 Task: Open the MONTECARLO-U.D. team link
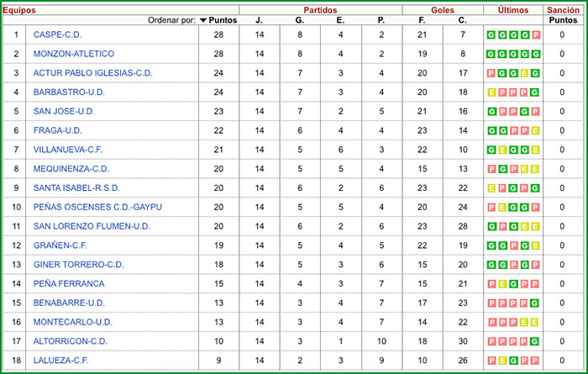72,322
